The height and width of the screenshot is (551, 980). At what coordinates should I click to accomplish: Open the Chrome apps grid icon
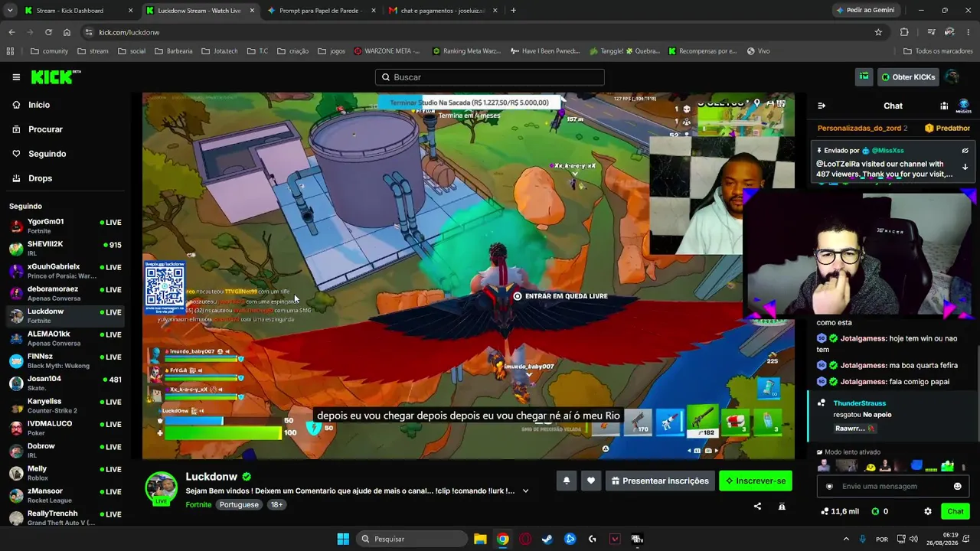(x=10, y=51)
